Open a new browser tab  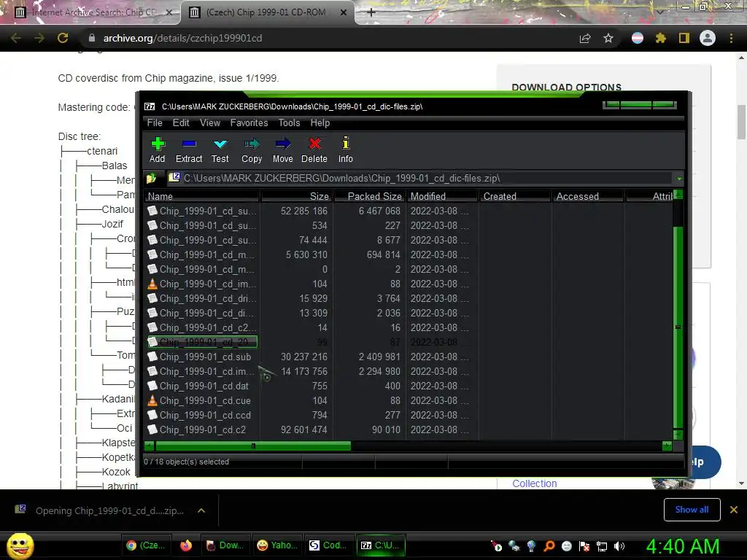click(371, 12)
